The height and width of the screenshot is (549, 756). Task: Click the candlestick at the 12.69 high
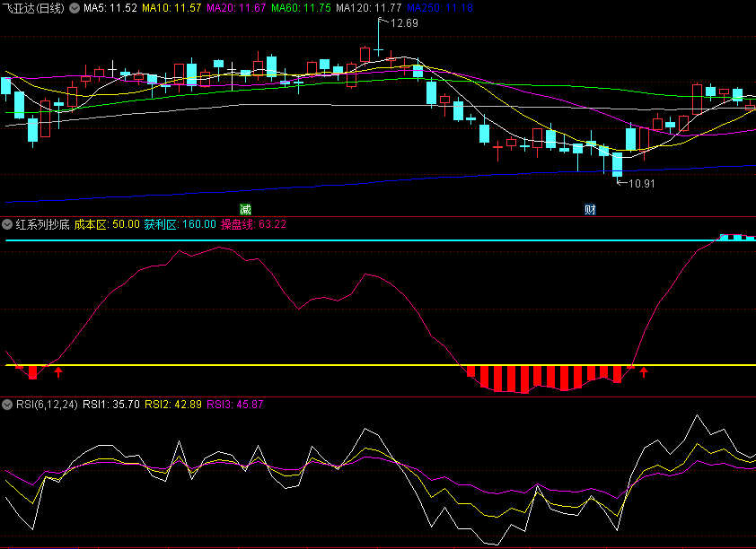click(379, 38)
